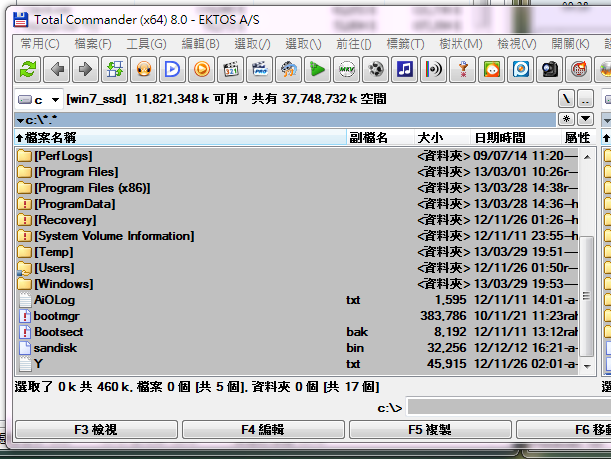Select the [PerfLogs] folder
The image size is (611, 459).
pyautogui.click(x=297, y=156)
